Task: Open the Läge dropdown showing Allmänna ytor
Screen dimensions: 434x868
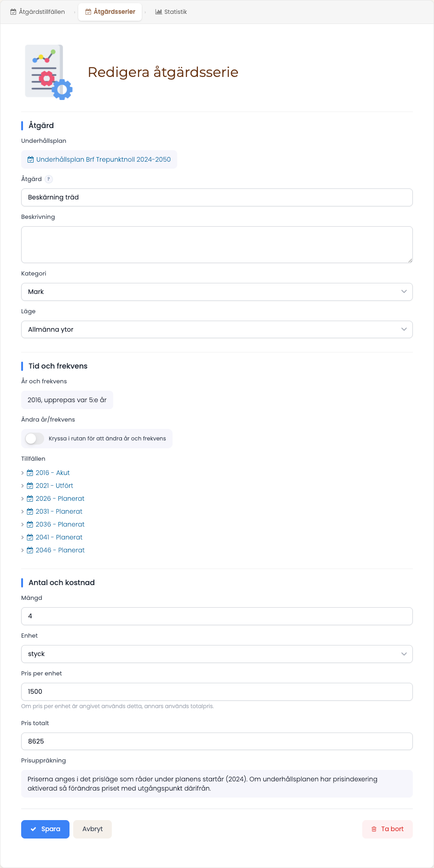Action: pyautogui.click(x=217, y=329)
